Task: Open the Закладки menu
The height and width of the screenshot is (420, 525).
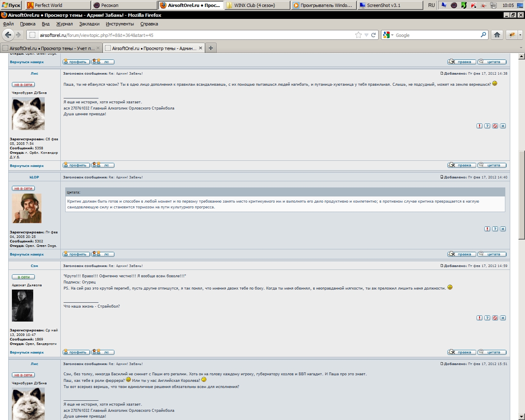Action: click(89, 24)
